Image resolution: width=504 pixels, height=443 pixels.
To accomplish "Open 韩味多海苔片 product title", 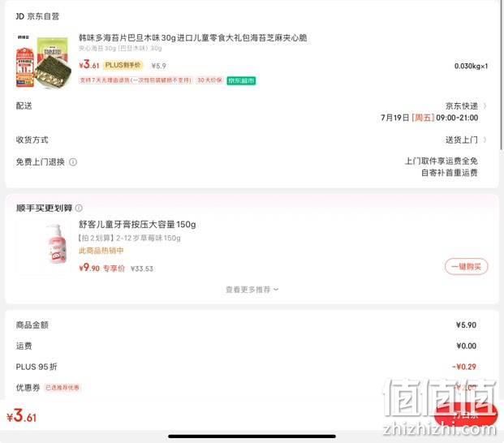I will pyautogui.click(x=193, y=38).
